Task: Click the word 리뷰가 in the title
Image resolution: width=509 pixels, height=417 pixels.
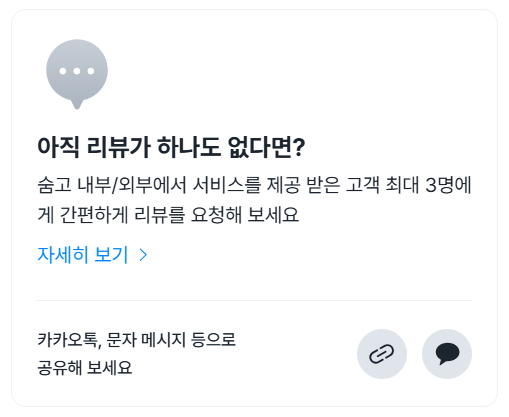Action: click(x=119, y=147)
